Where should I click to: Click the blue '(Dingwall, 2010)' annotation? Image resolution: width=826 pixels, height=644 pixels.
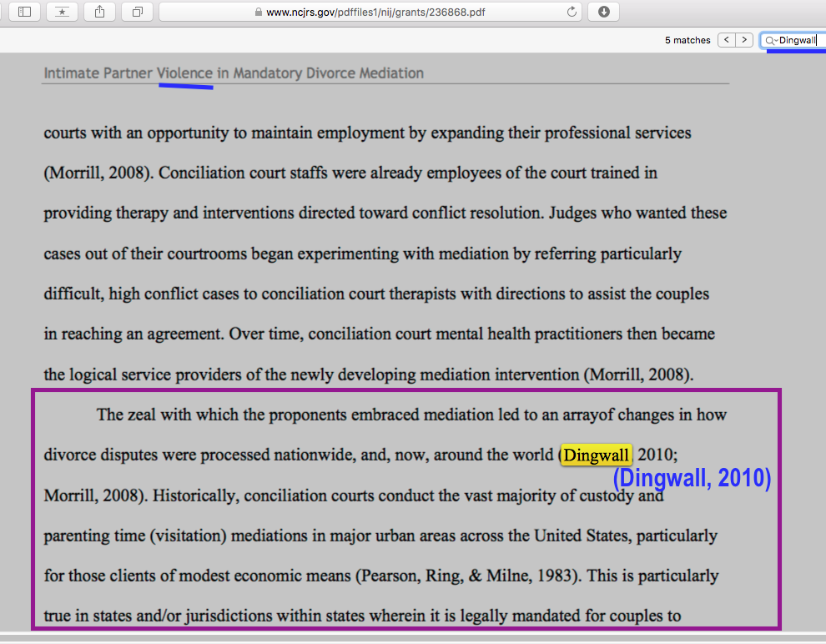coord(692,479)
